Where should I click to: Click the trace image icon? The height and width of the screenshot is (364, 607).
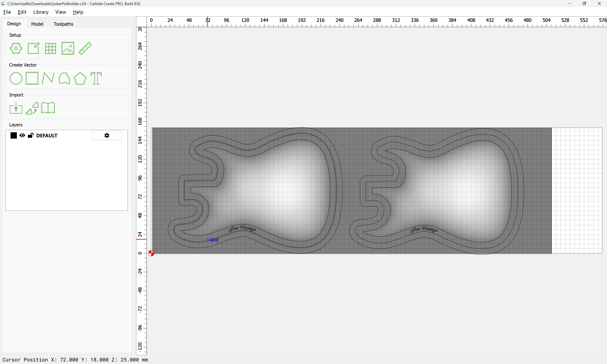32,108
